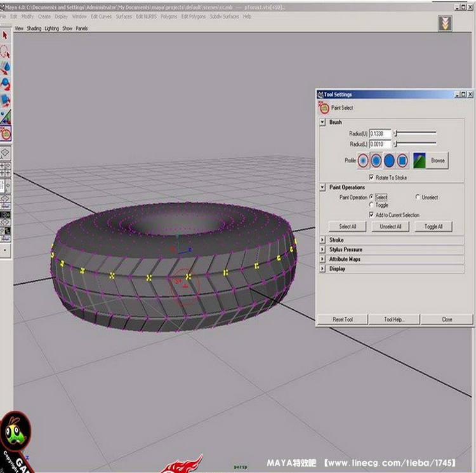Open the viewport Panels menu
This screenshot has height=473, width=476.
pos(82,28)
